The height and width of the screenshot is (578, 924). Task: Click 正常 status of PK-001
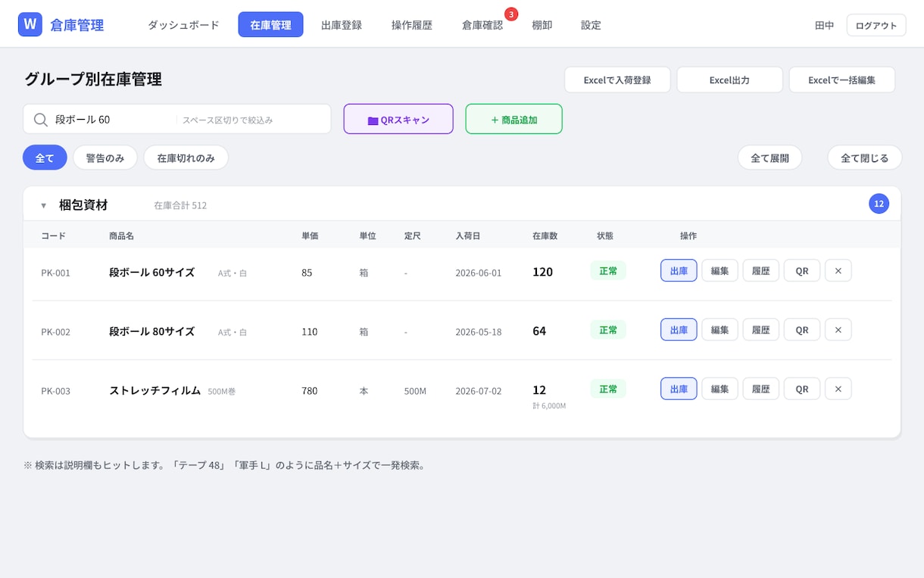click(x=608, y=270)
